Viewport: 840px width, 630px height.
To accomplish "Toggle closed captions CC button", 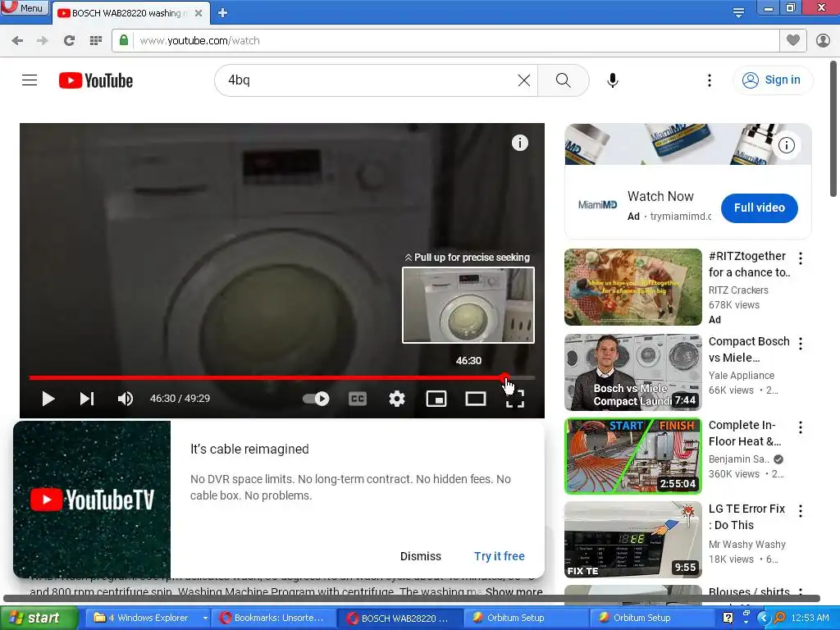I will pyautogui.click(x=358, y=399).
